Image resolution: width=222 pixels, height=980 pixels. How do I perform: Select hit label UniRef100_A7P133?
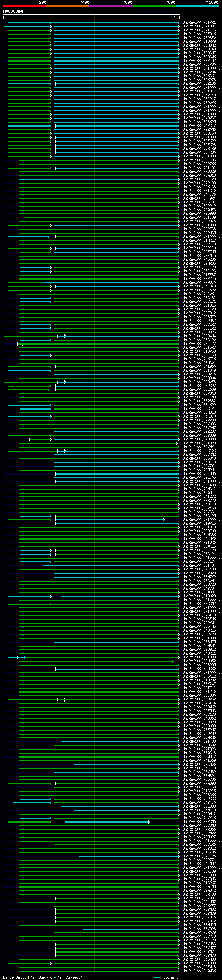coord(199,183)
